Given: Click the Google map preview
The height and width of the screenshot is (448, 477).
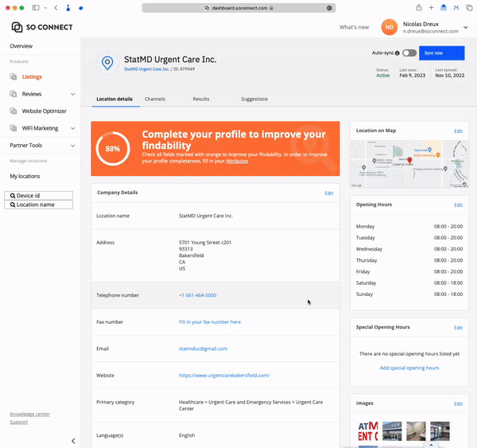Looking at the screenshot, I should point(409,164).
